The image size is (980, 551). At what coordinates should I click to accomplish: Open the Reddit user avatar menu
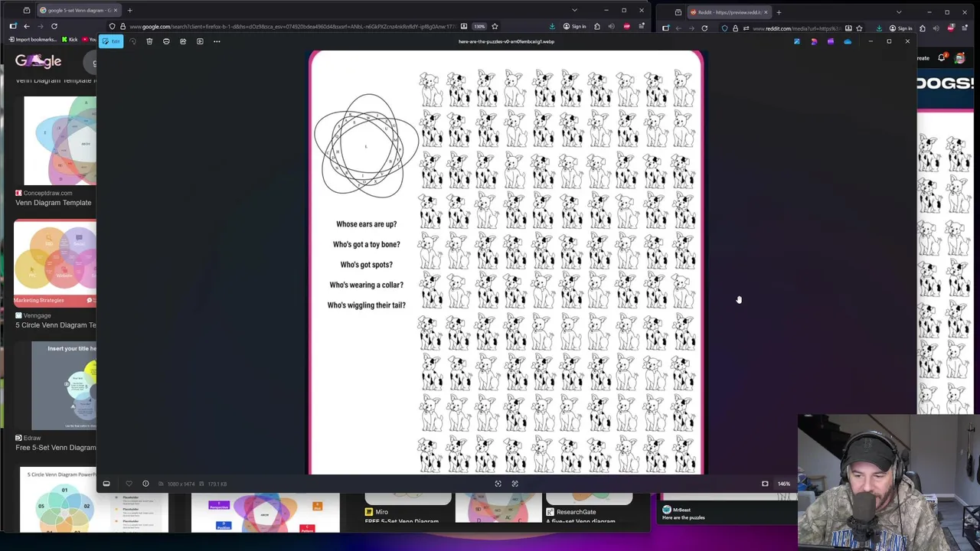pyautogui.click(x=959, y=58)
